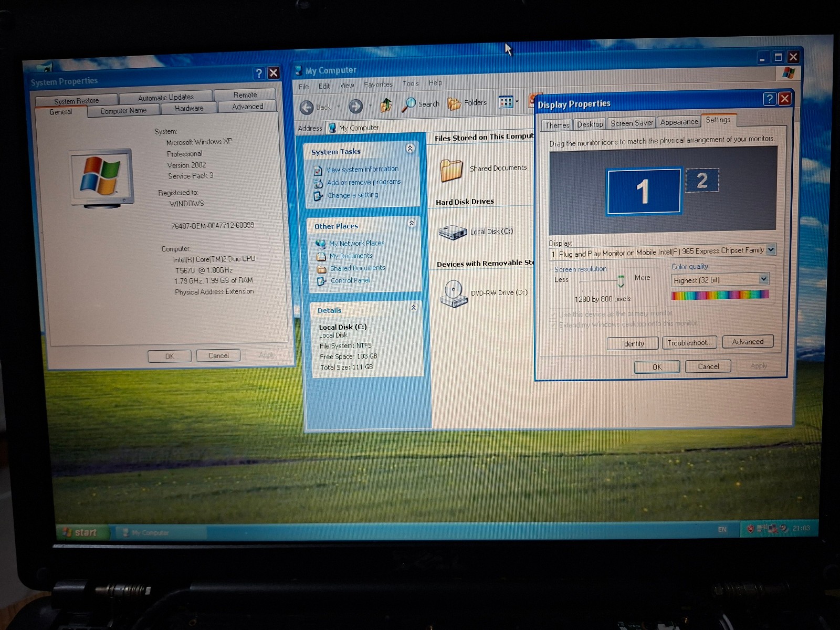Screen dimensions: 840x630
Task: Click the security alert shield tray icon
Action: (750, 529)
